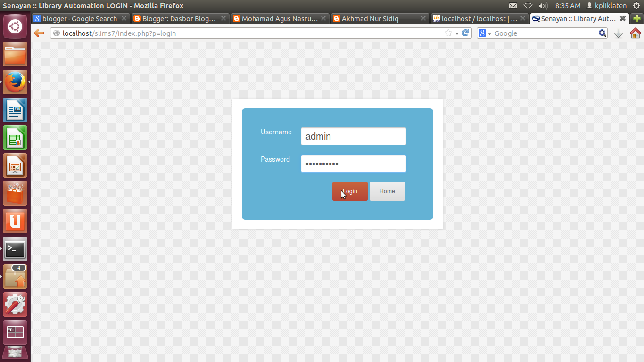
Task: Open the Files manager in launcher
Action: pos(15,54)
